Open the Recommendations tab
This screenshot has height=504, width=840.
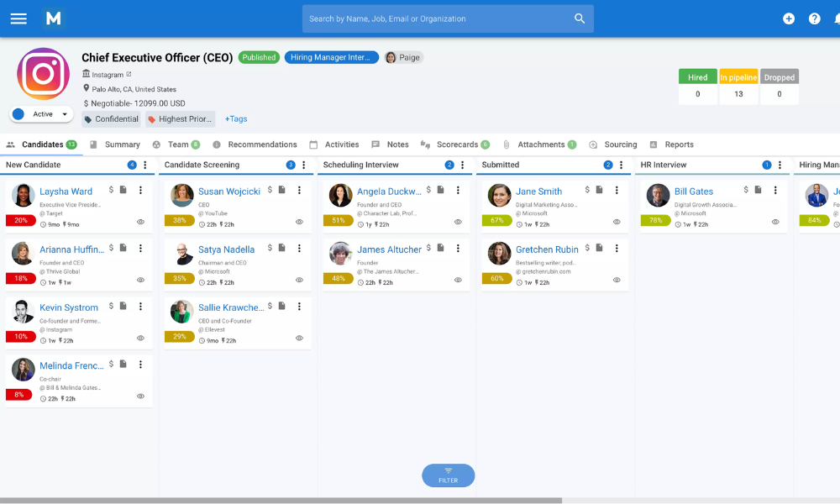point(255,144)
